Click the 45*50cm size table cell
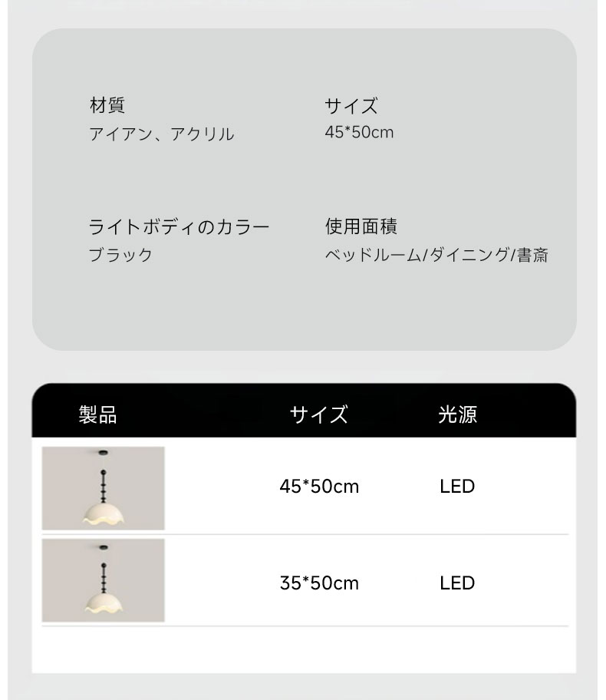Screen dimensions: 606x700 click(319, 486)
